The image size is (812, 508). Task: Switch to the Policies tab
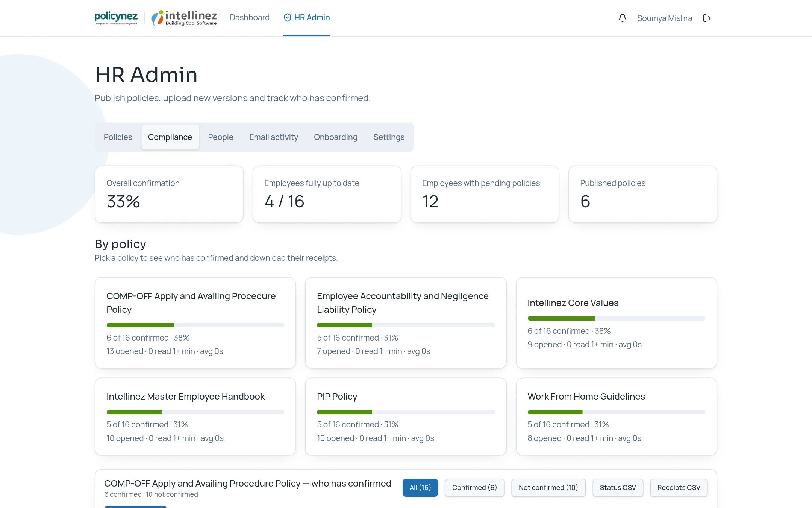coord(118,137)
